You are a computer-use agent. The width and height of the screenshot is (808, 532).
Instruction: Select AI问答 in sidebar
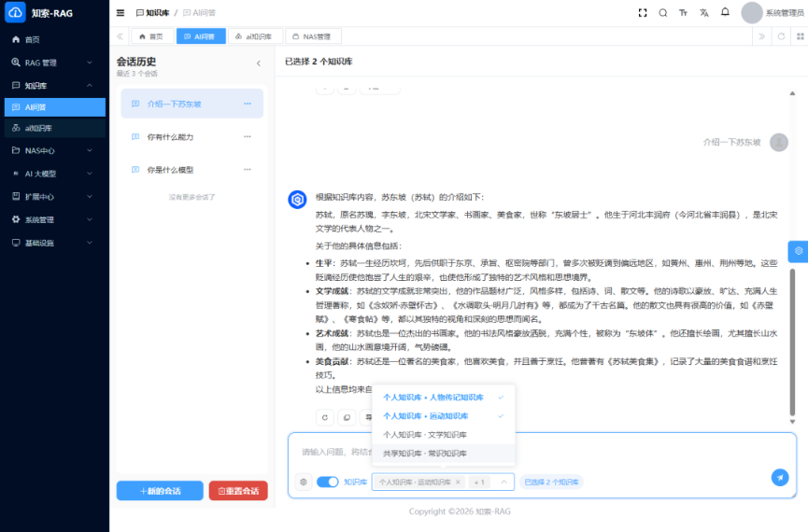tap(54, 107)
